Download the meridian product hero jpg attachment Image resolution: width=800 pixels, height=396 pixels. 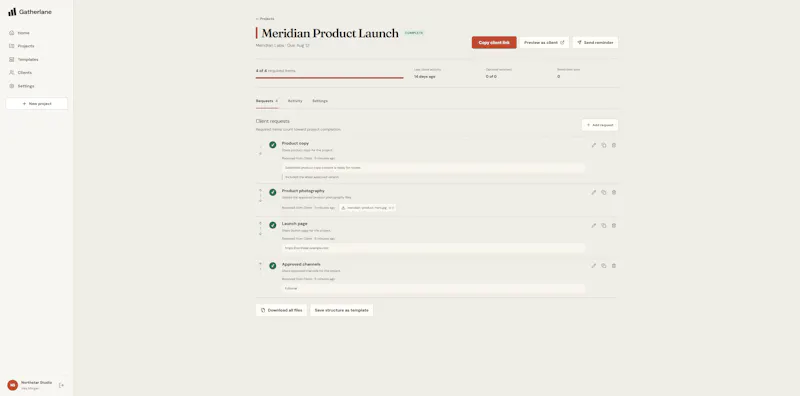coord(367,208)
